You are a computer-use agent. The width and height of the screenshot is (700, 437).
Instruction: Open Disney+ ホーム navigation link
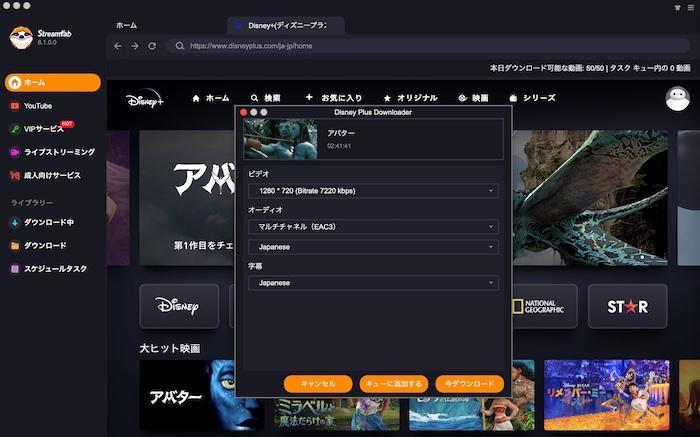coord(211,98)
